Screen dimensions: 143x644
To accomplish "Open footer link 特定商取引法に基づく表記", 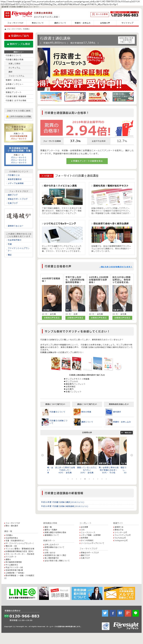I will (x=55, y=555).
